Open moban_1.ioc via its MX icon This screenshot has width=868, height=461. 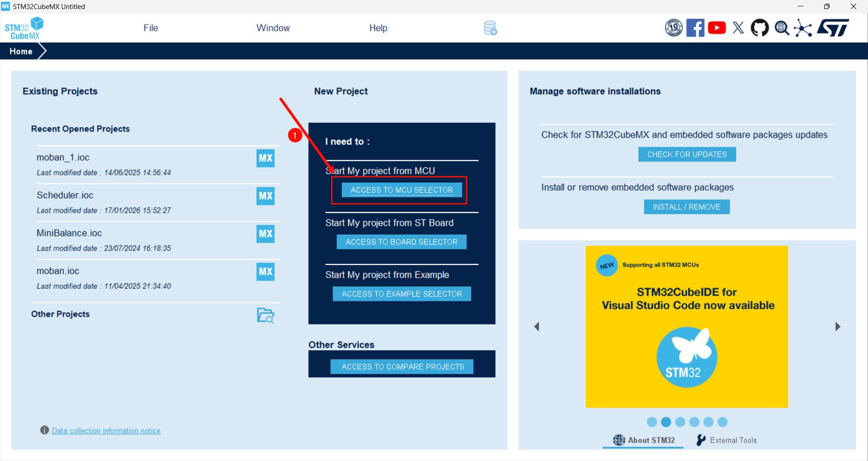[x=265, y=158]
